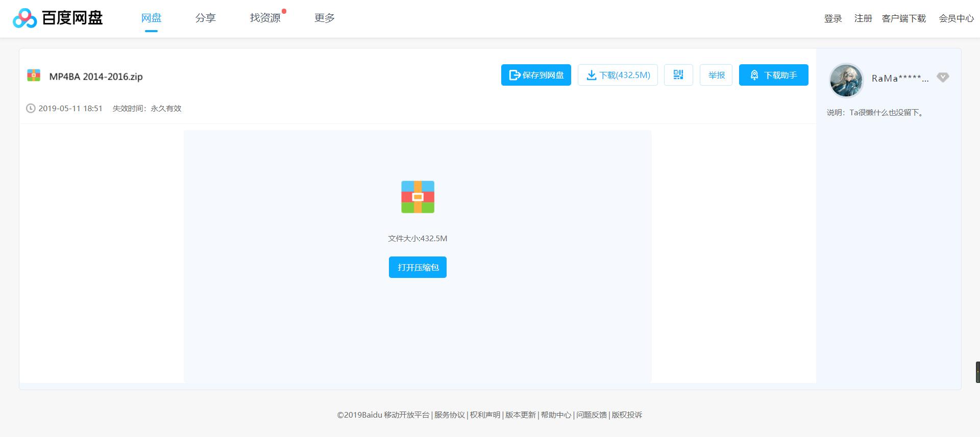The height and width of the screenshot is (437, 980).
Task: Expand the 更多 menu
Action: tap(324, 18)
